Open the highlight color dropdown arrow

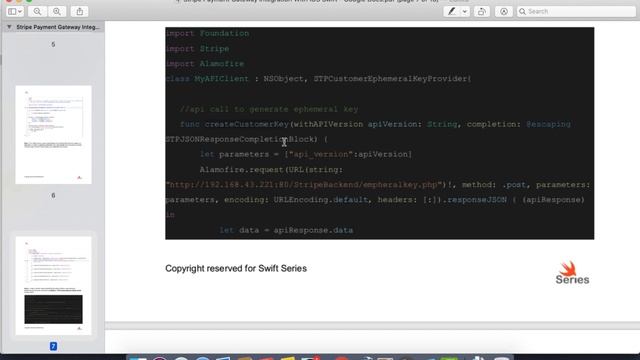click(464, 11)
